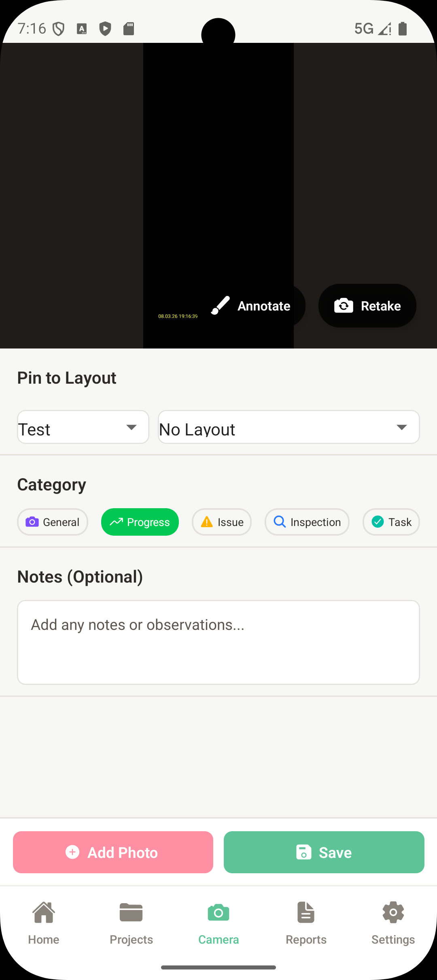Open Projects from the bottom navigation
The height and width of the screenshot is (980, 437).
click(131, 924)
